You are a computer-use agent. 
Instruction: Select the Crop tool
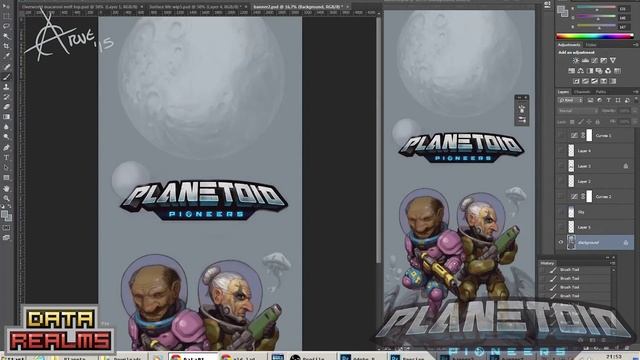(6, 46)
